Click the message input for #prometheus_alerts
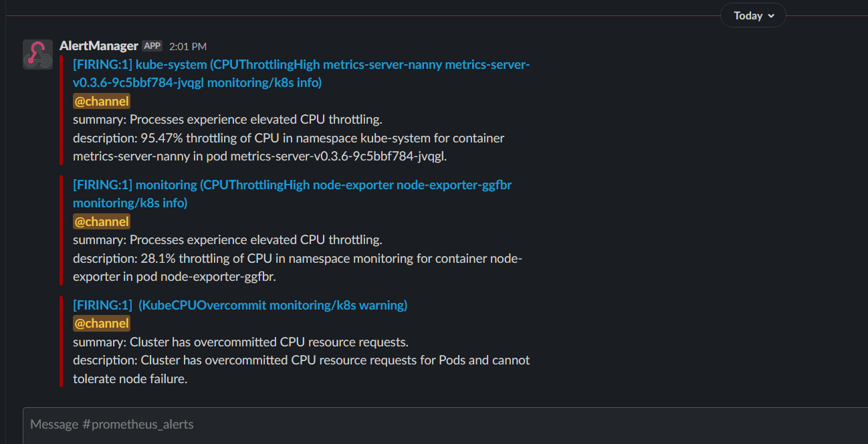 267,424
